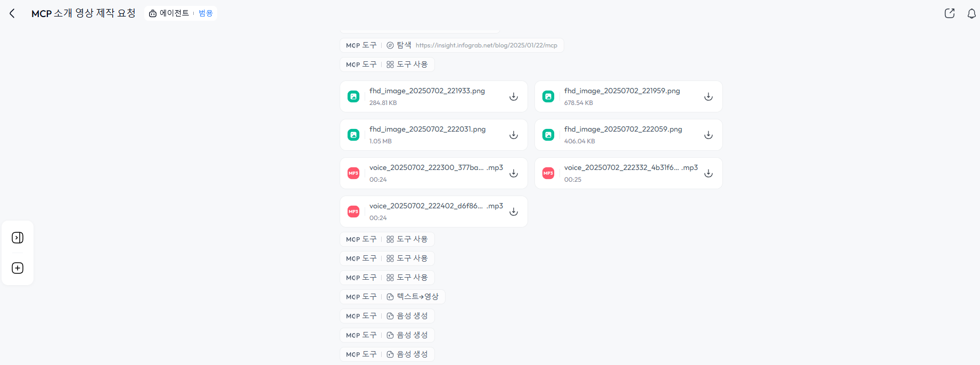980x365 pixels.
Task: Click the 406.04 KB file size
Action: pyautogui.click(x=580, y=141)
